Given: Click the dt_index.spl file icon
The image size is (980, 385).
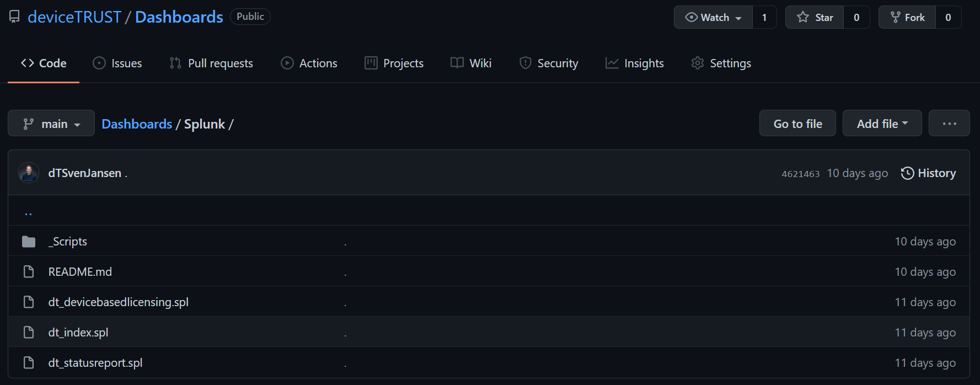Looking at the screenshot, I should pos(29,333).
